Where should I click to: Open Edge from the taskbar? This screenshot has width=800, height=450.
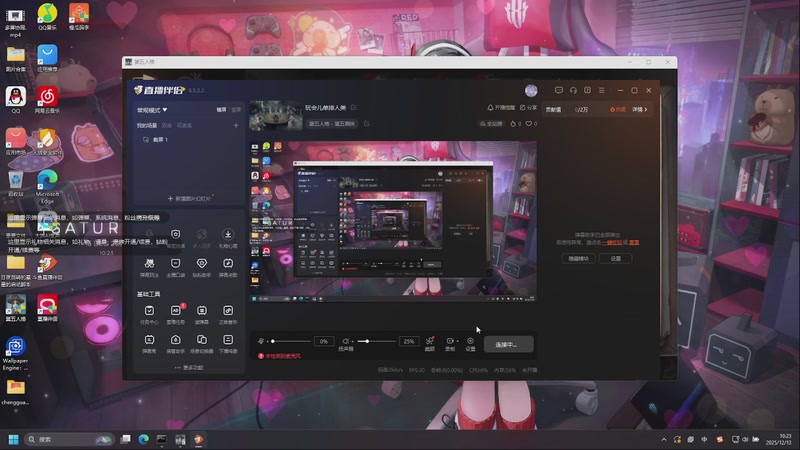click(144, 439)
